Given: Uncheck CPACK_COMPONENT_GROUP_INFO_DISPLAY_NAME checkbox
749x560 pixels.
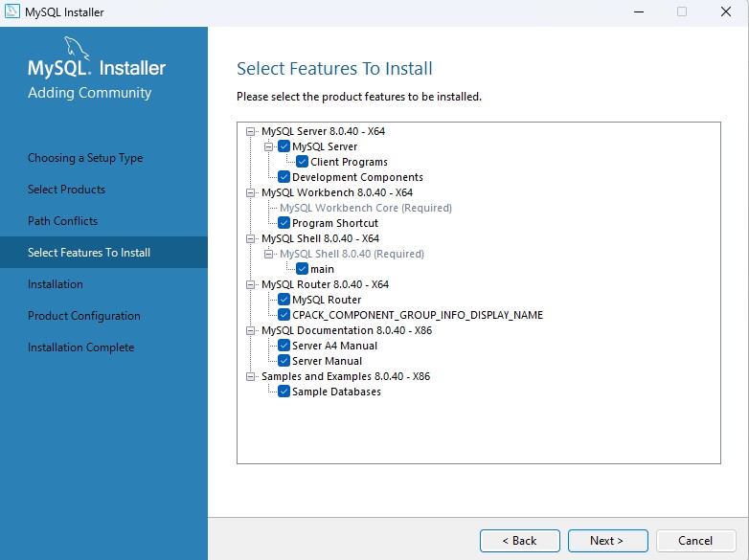Looking at the screenshot, I should (x=284, y=315).
